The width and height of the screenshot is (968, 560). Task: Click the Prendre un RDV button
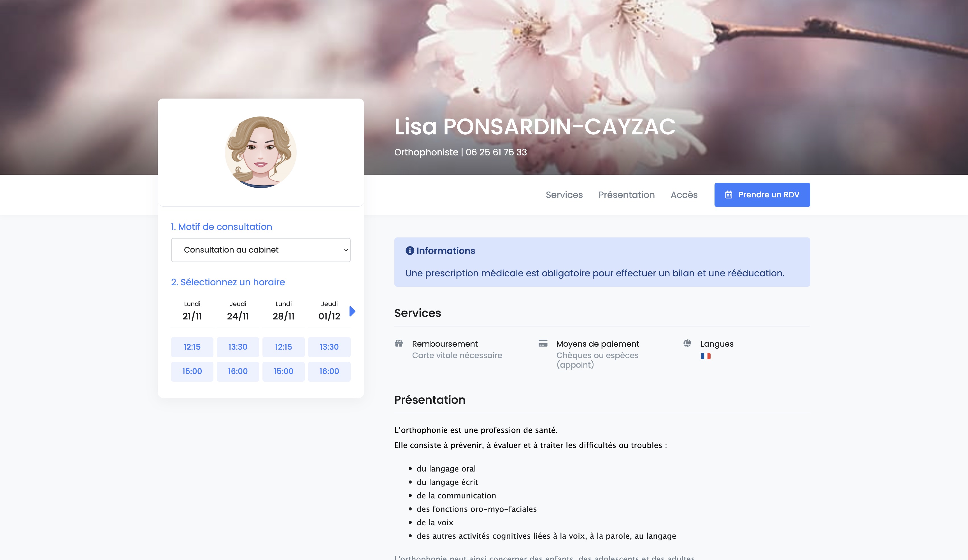762,195
